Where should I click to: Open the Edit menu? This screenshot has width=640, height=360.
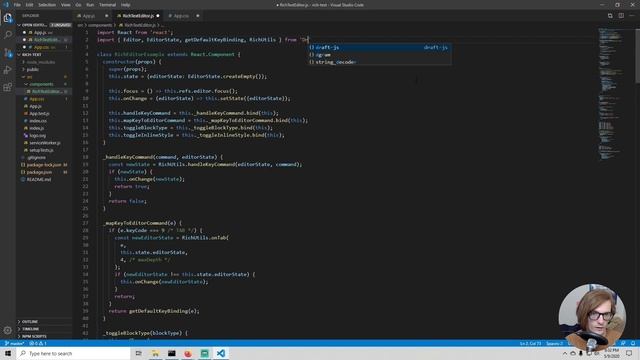click(29, 5)
